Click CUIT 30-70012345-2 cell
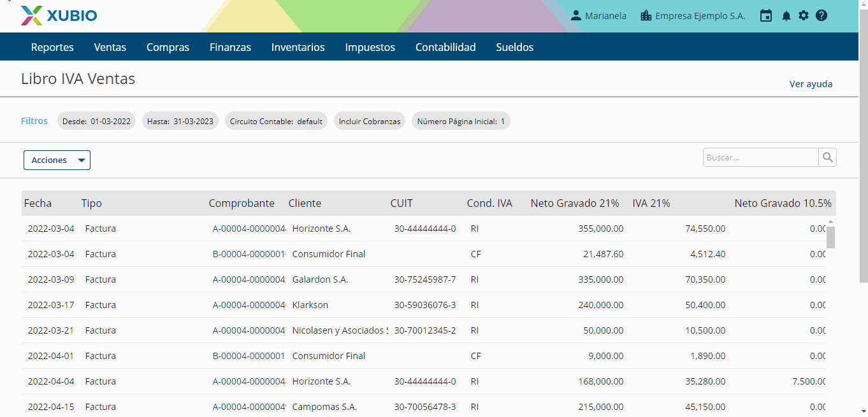This screenshot has height=417, width=868. tap(425, 330)
